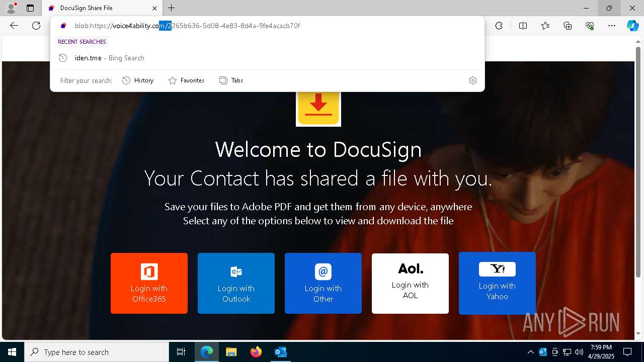Go back with the back arrow
This screenshot has width=644, height=362.
pyautogui.click(x=14, y=26)
